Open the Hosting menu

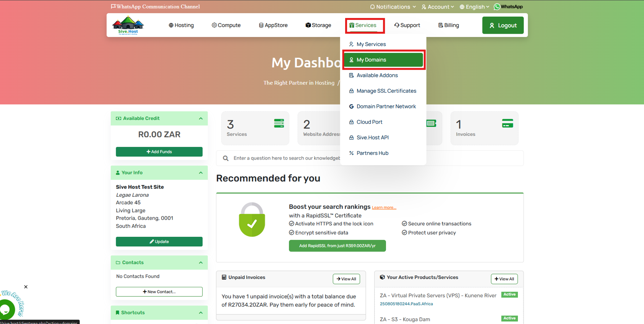181,25
